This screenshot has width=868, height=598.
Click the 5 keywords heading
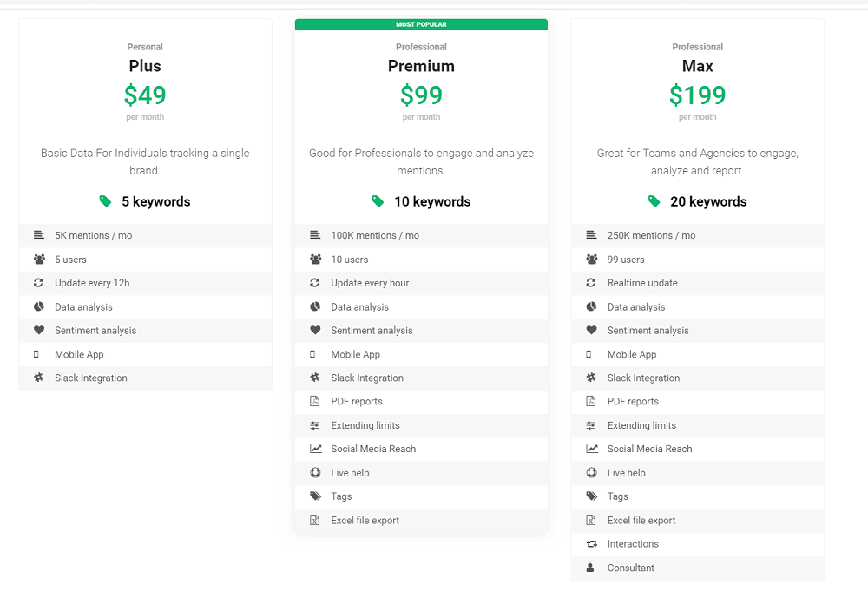click(x=156, y=201)
